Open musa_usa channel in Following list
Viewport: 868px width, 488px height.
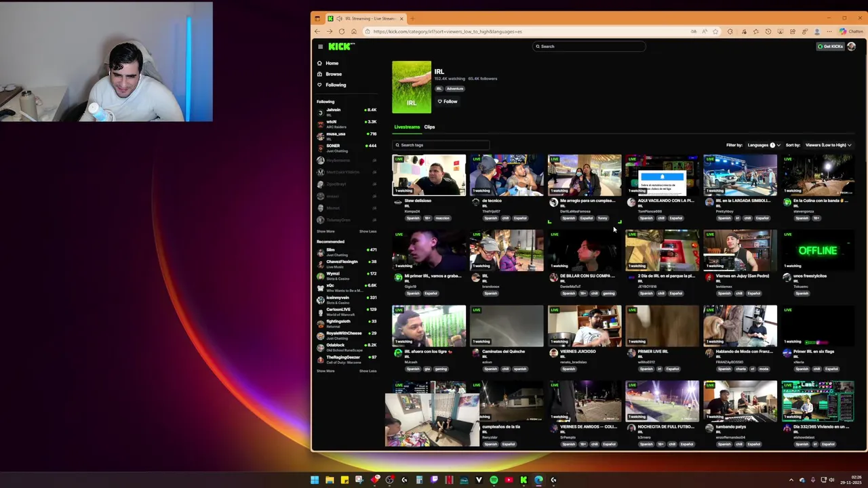pyautogui.click(x=347, y=136)
